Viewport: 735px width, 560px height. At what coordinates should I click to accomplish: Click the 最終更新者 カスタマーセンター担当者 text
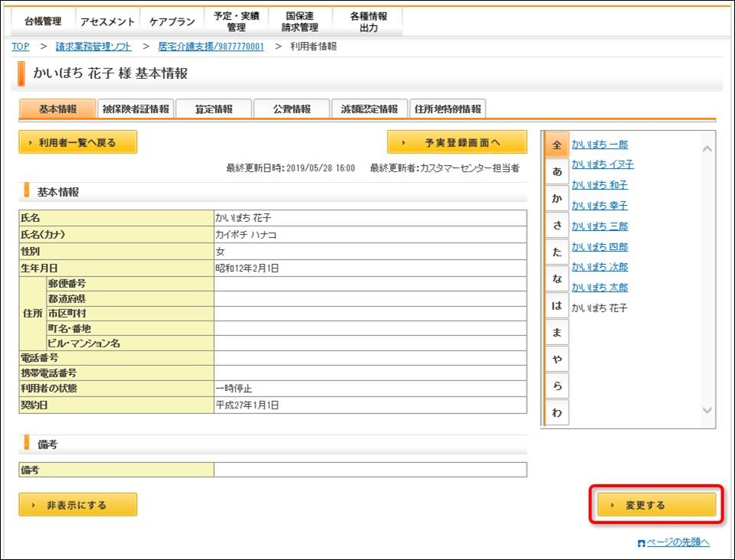coord(445,168)
